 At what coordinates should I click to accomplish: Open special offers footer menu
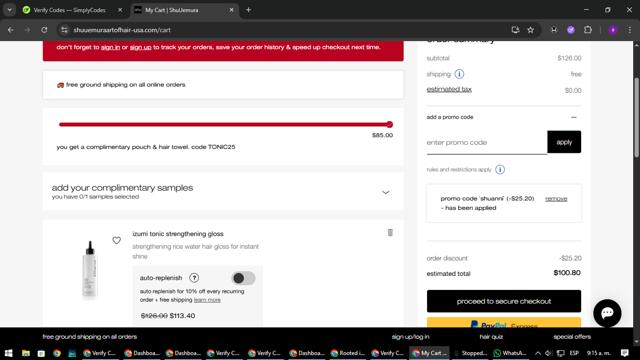572,337
